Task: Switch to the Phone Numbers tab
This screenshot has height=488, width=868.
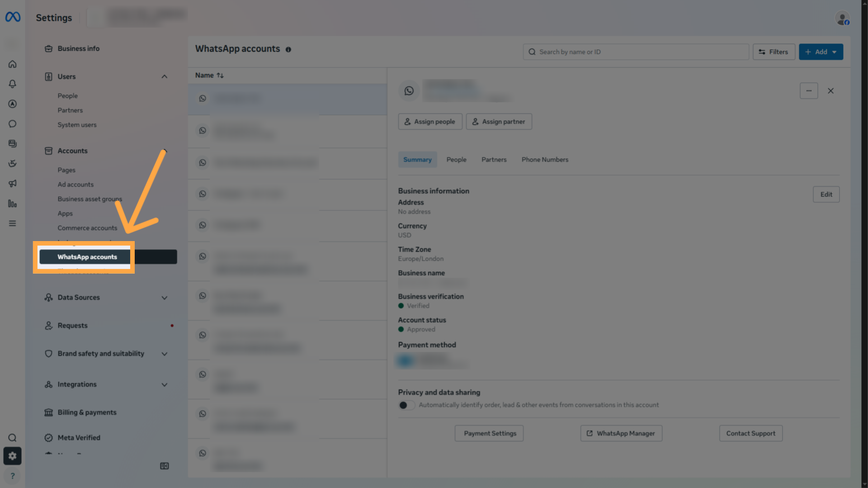Action: tap(545, 160)
